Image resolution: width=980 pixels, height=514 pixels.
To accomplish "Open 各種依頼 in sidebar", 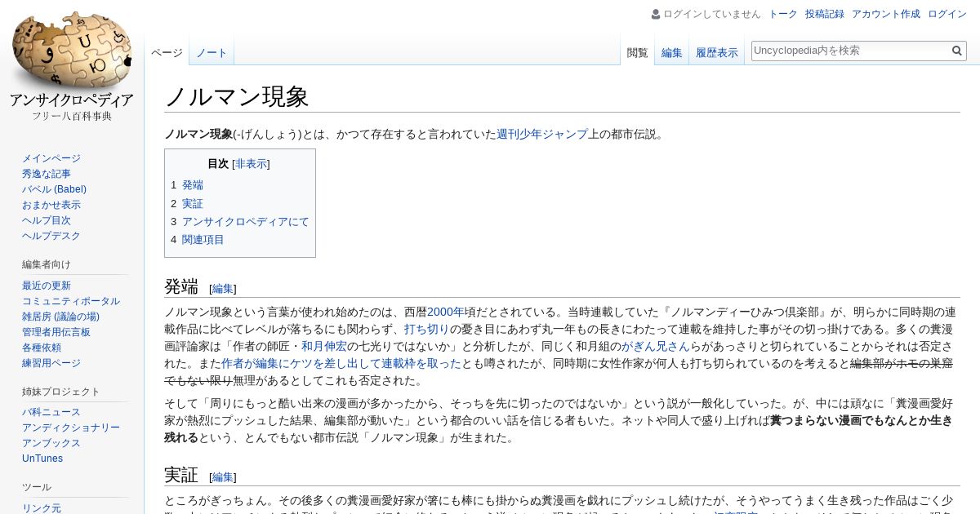I will tap(42, 348).
